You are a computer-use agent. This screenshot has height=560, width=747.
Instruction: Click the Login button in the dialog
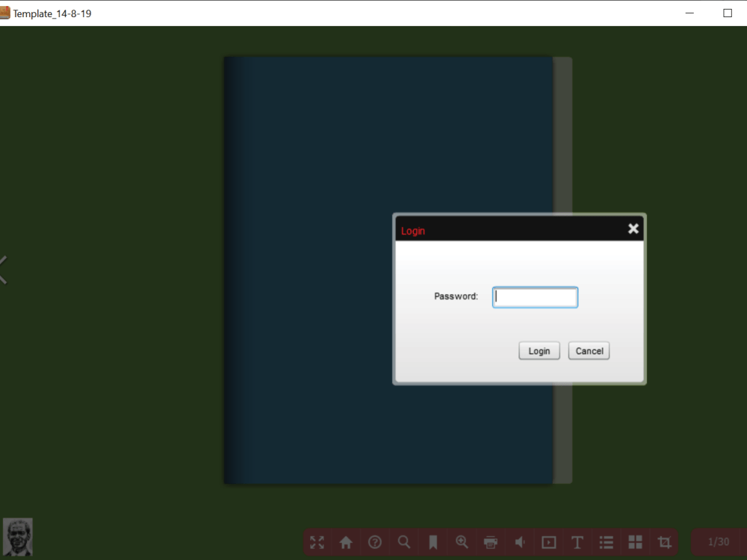tap(539, 351)
